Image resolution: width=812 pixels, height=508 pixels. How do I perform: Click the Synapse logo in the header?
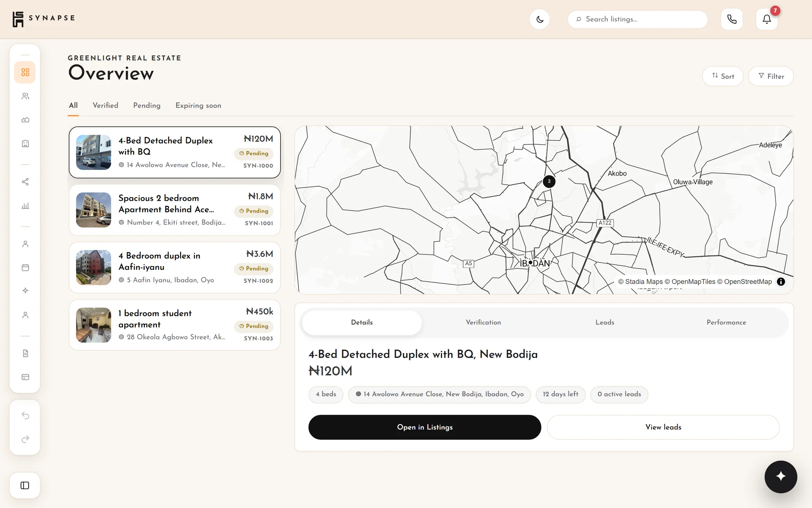click(43, 19)
